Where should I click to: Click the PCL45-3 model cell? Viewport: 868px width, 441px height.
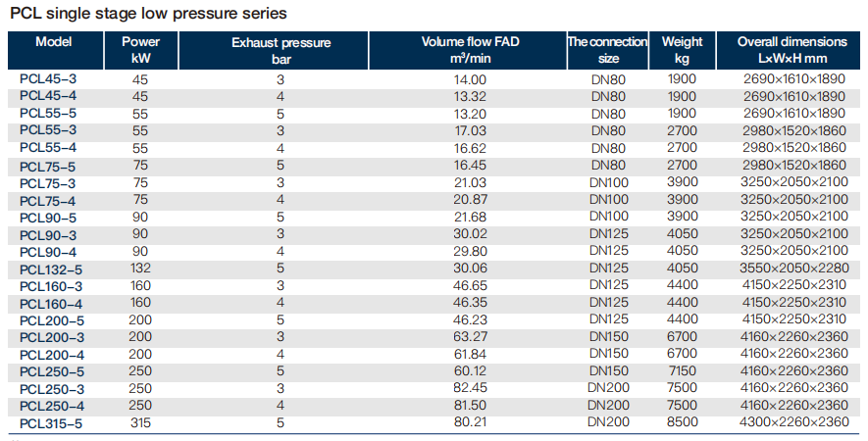click(48, 79)
